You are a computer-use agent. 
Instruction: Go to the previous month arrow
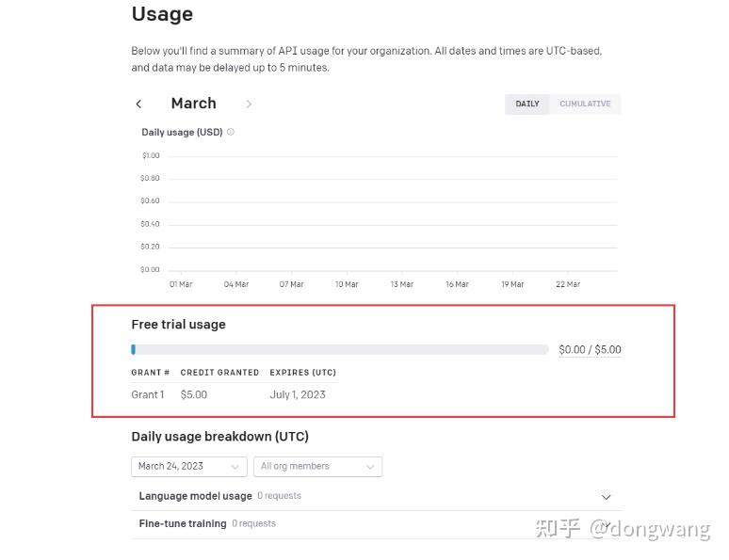(x=139, y=104)
